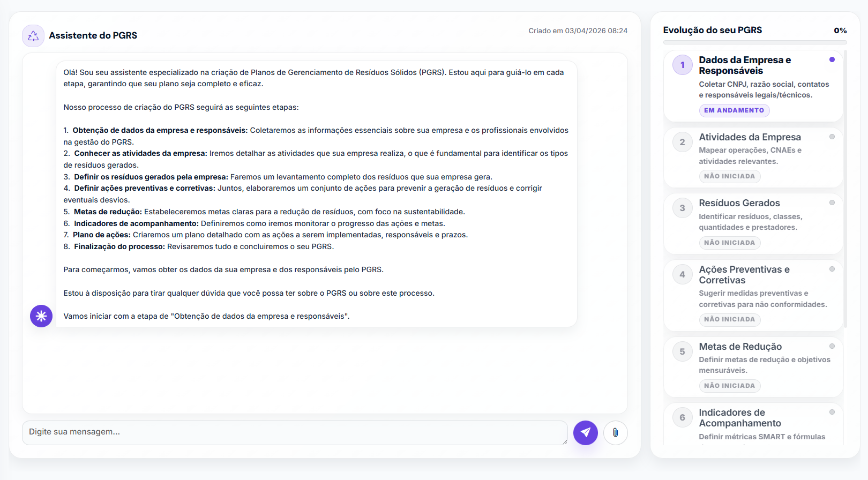The width and height of the screenshot is (868, 480).
Task: Click 'NÃO INICIADA' badge under Atividades da Empresa
Action: (729, 176)
